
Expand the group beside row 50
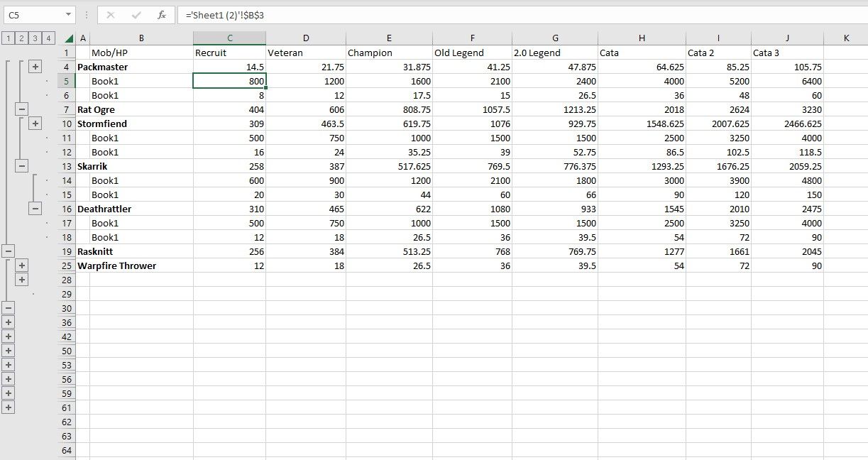[8, 351]
